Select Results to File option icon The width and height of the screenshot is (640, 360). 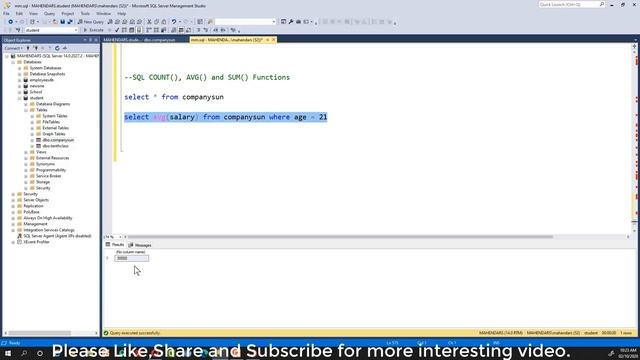[188, 30]
